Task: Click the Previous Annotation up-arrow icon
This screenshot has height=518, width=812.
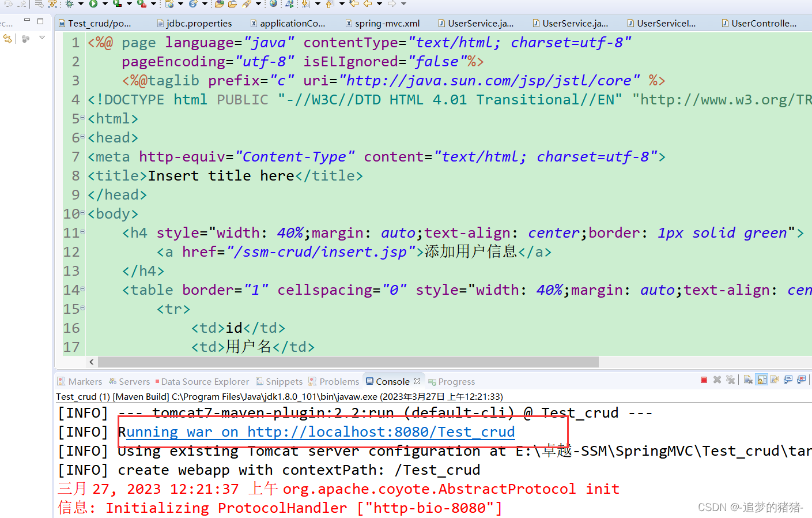Action: [329, 3]
